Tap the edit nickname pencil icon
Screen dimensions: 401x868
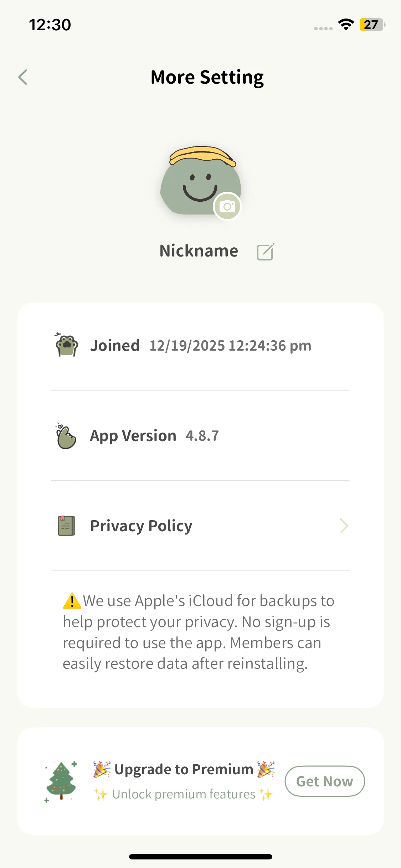tap(266, 252)
